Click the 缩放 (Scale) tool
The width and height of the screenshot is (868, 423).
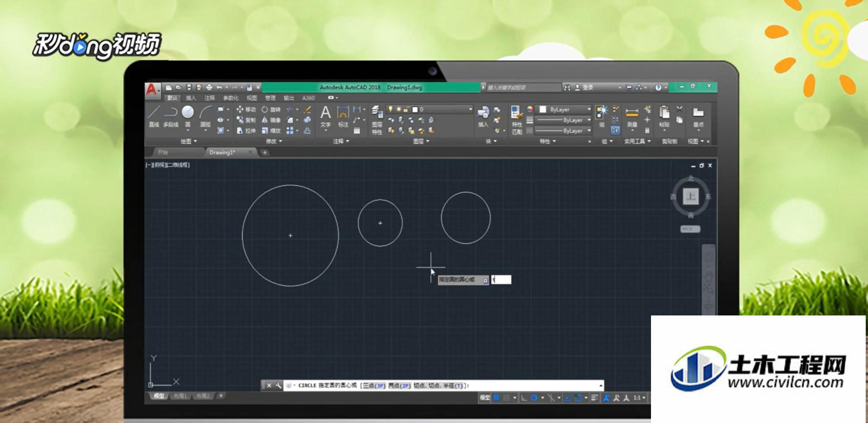click(x=271, y=131)
